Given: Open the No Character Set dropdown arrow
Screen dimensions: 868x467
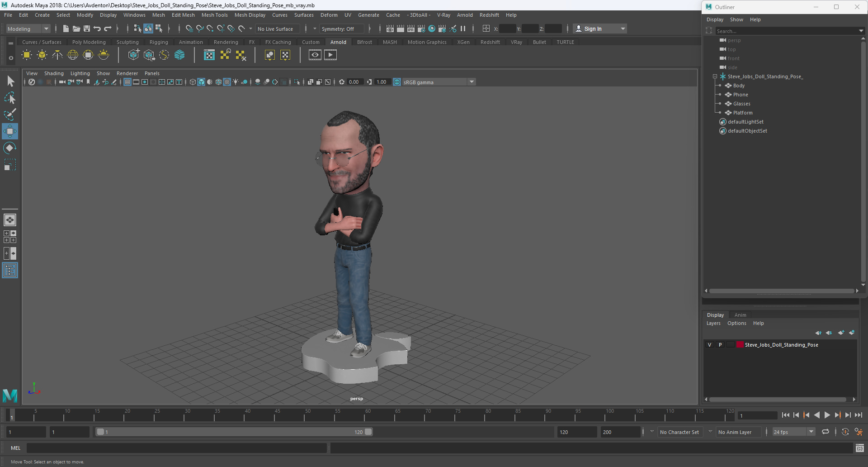Looking at the screenshot, I should pos(652,432).
